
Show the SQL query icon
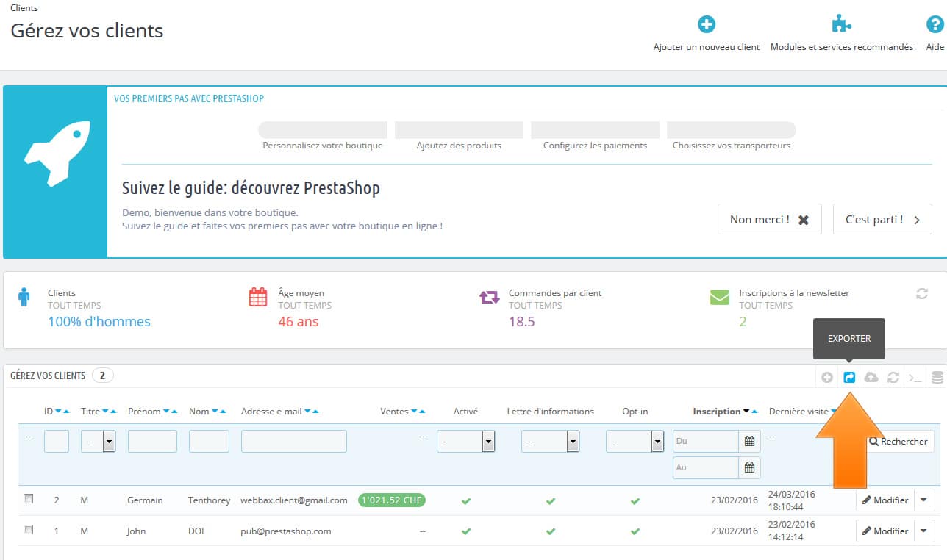point(915,377)
